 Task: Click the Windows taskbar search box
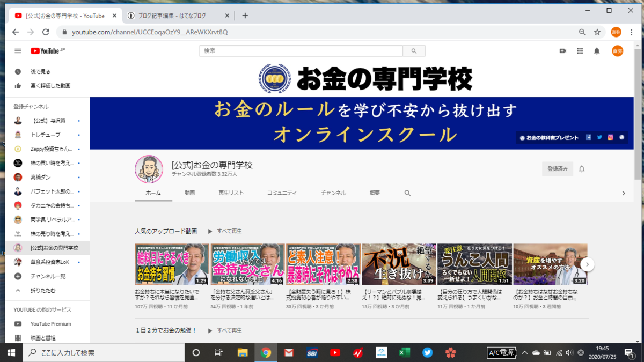point(103,352)
